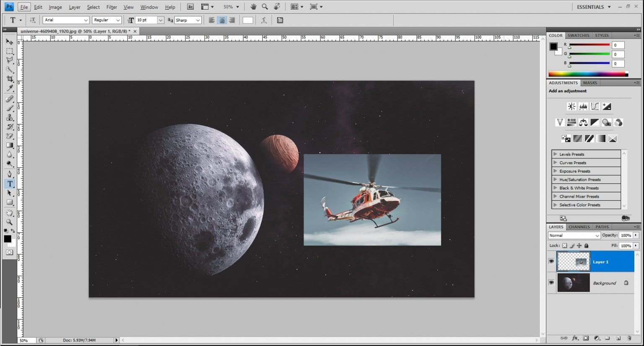Select the Zoom tool in the toolbox

10,222
